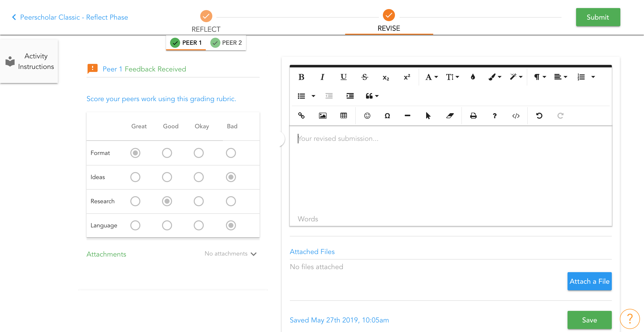This screenshot has width=644, height=332.
Task: Expand the No attachments dropdown
Action: click(x=230, y=254)
